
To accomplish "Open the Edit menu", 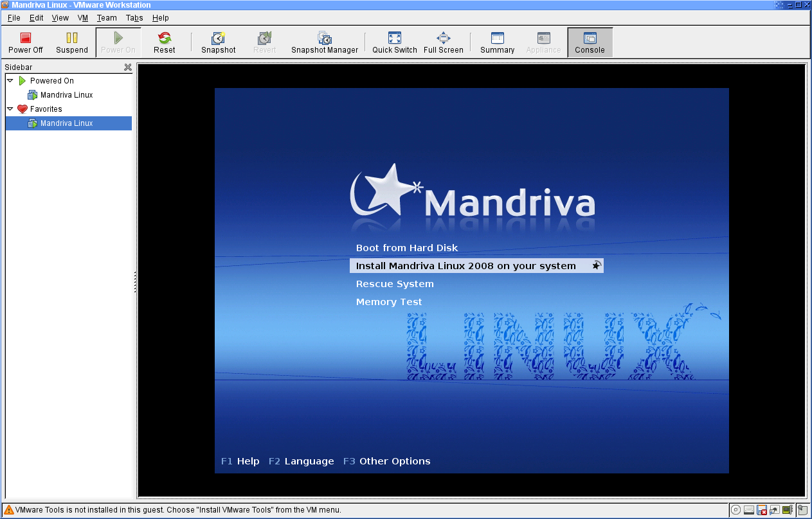I will [x=36, y=18].
